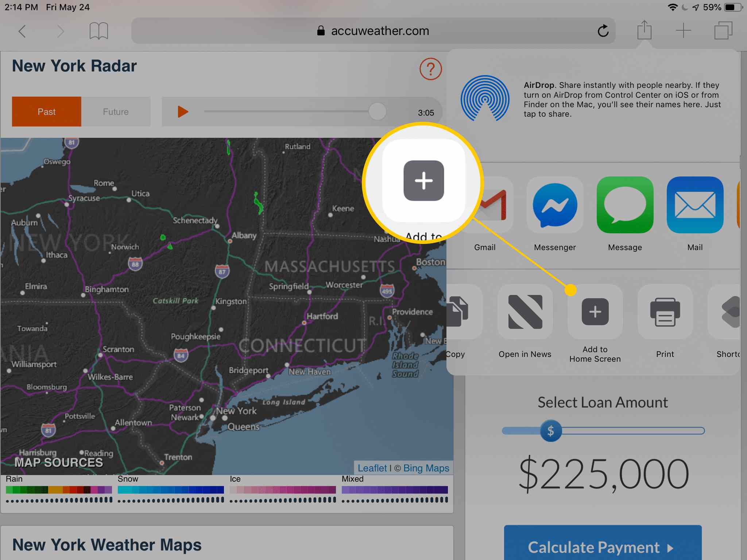747x560 pixels.
Task: Click the Ice color legend bar
Action: tap(283, 490)
